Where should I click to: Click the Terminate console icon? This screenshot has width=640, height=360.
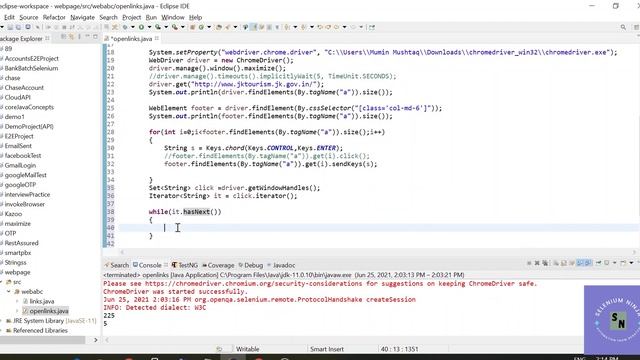(529, 263)
